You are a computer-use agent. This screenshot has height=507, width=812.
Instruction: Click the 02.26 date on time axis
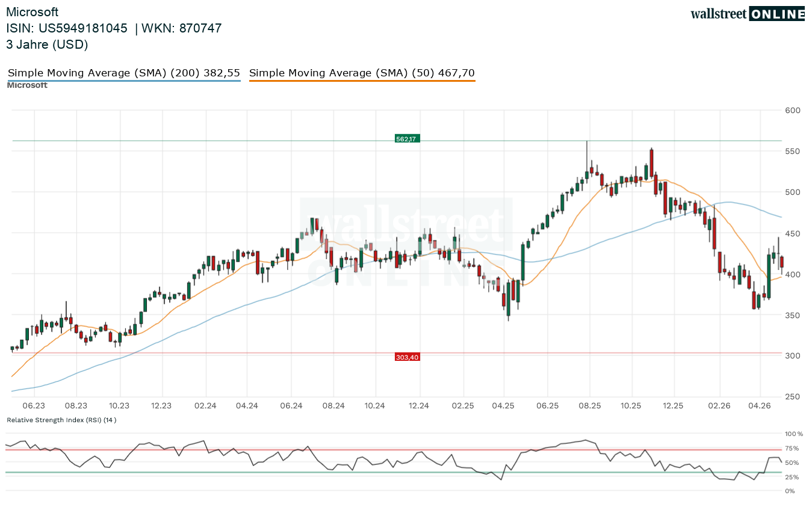coord(719,406)
